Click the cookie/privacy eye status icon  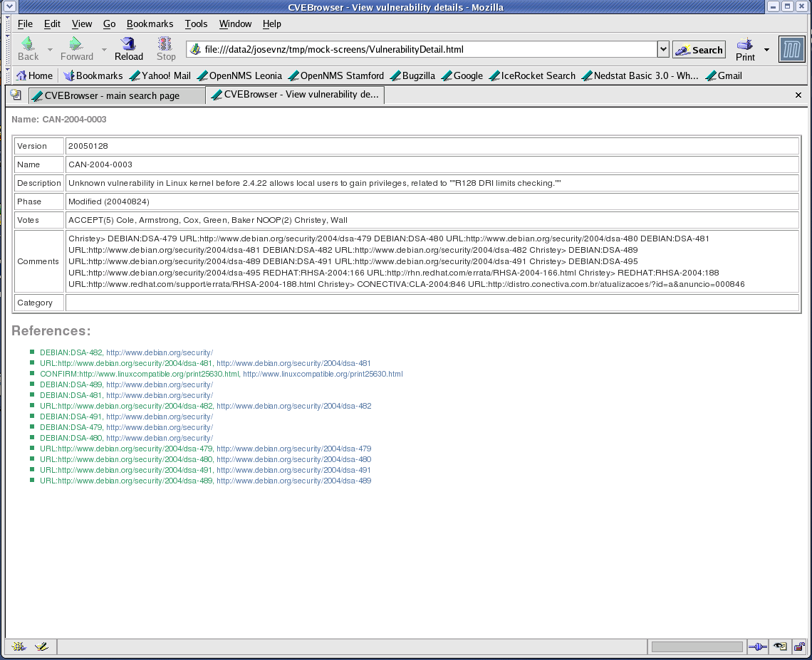pos(780,646)
